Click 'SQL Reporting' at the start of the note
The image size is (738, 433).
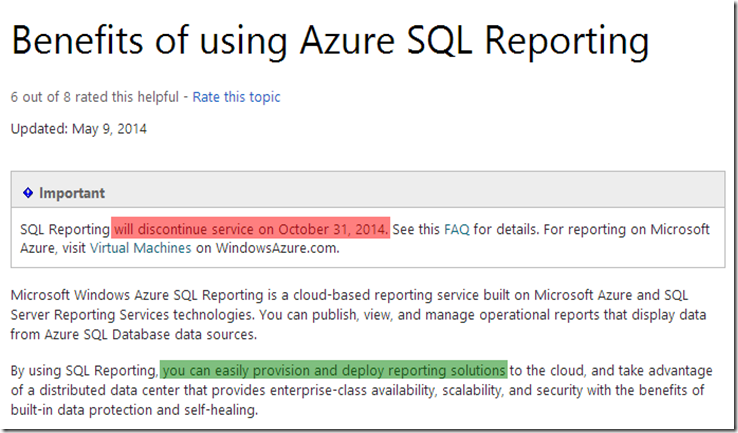click(64, 229)
